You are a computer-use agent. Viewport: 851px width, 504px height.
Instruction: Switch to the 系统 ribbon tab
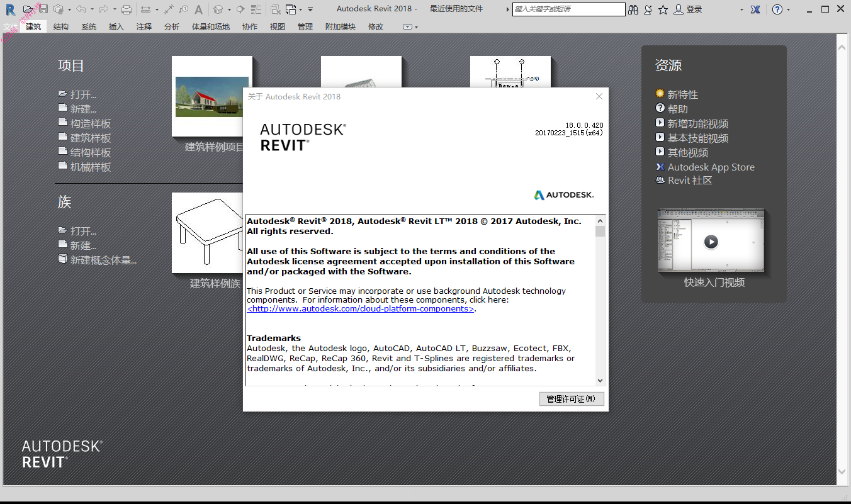tap(89, 27)
